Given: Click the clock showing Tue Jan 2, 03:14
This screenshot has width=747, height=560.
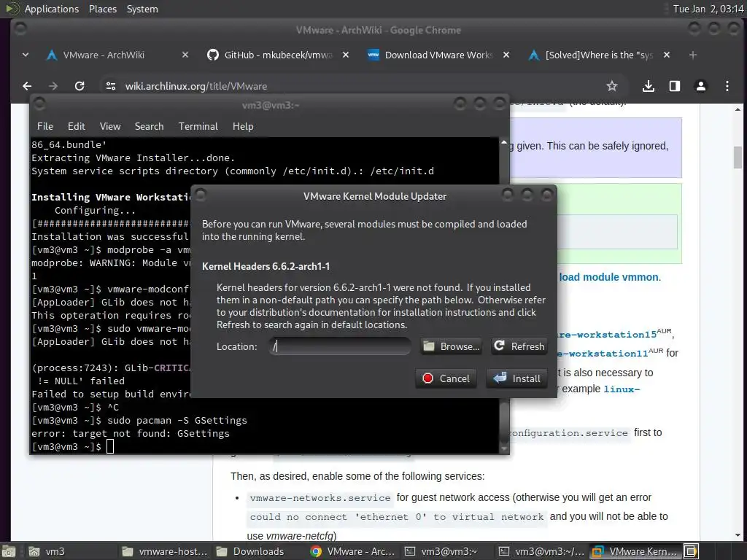Looking at the screenshot, I should pos(708,9).
